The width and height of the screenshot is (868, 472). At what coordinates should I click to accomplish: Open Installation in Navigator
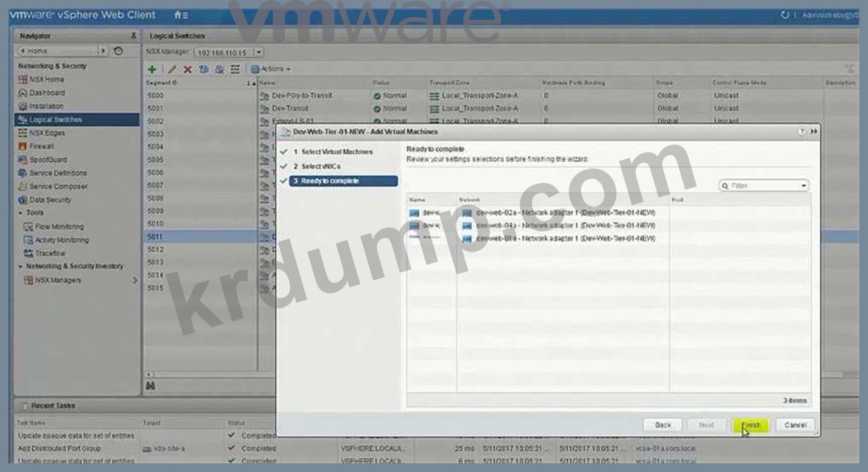(46, 106)
